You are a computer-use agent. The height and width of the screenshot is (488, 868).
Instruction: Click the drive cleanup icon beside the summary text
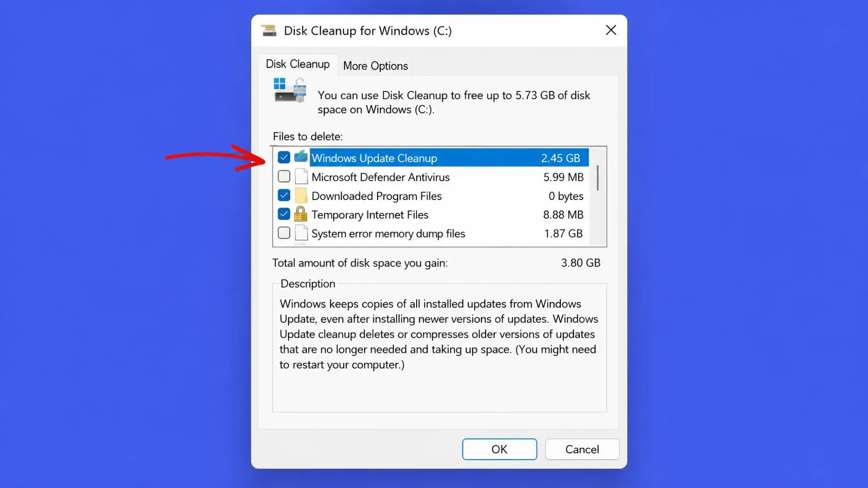(290, 90)
